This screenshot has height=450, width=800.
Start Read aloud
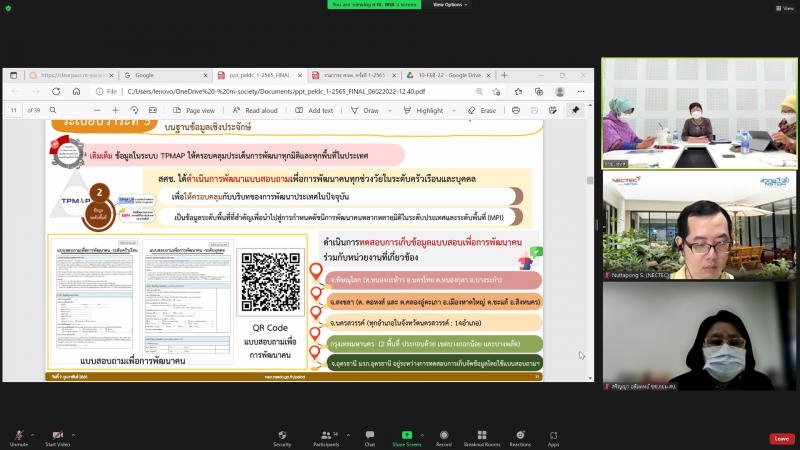tap(255, 110)
